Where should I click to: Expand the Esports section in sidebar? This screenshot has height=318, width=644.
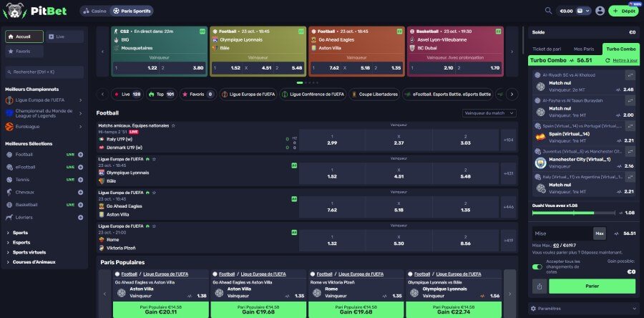(x=21, y=242)
